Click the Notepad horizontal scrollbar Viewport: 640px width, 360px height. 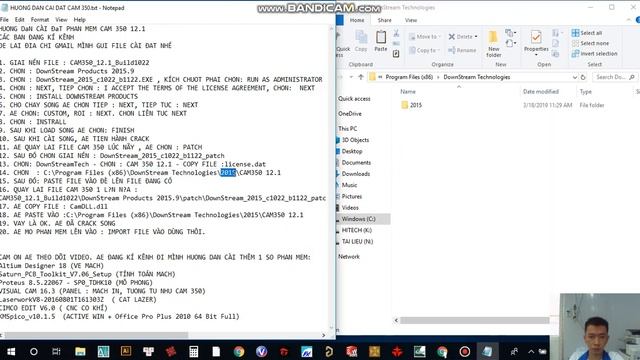click(96, 335)
